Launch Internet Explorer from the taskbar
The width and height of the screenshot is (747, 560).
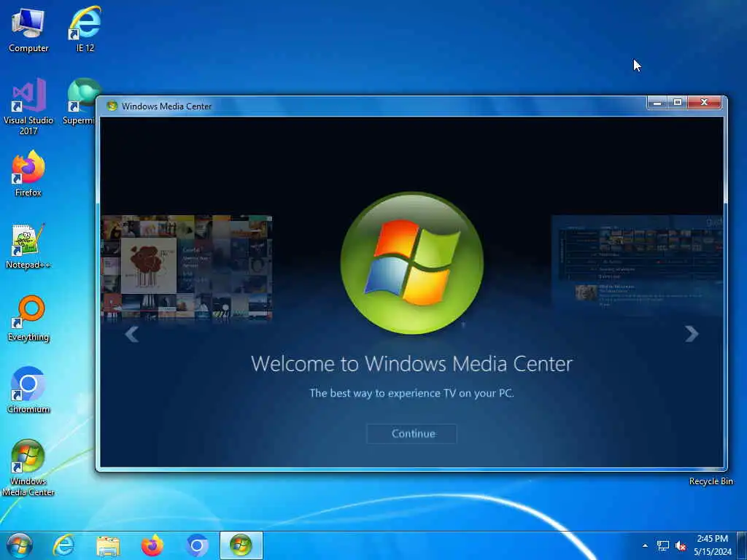63,545
